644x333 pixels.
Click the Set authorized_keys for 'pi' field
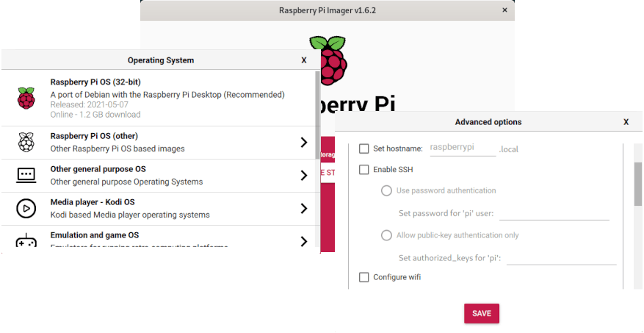point(562,258)
